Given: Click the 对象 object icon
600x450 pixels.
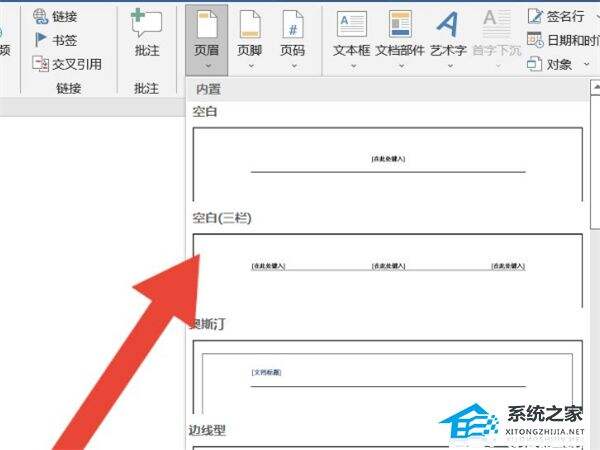Looking at the screenshot, I should pos(535,64).
